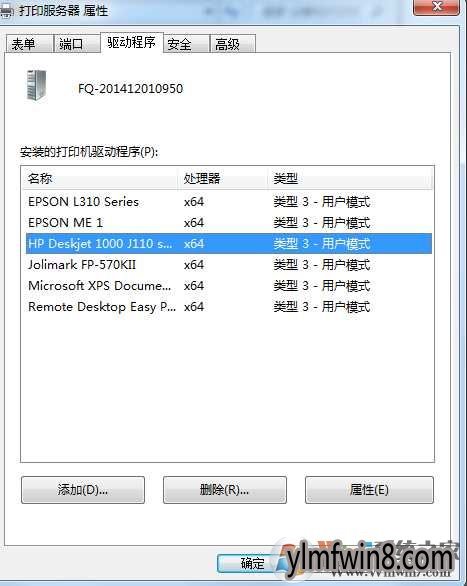The height and width of the screenshot is (586, 467).
Task: Select the 驱动程序 tab
Action: click(132, 42)
